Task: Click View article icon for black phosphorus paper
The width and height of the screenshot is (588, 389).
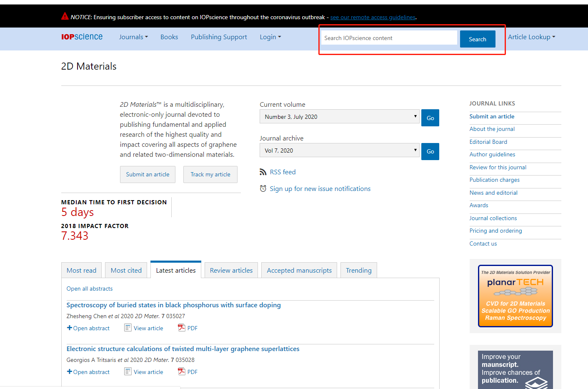Action: [128, 328]
